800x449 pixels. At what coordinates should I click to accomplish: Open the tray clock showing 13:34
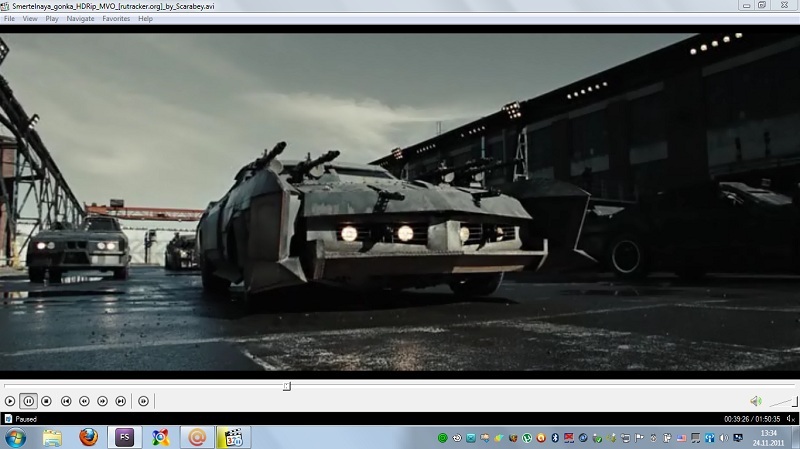click(x=768, y=438)
